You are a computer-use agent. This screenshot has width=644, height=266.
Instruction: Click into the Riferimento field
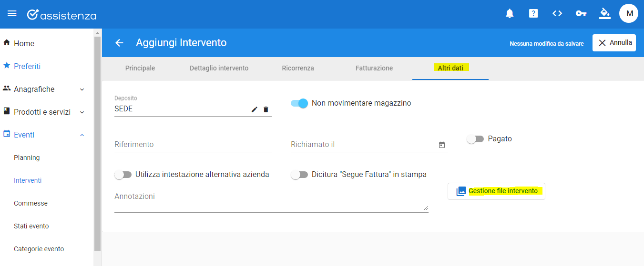pos(193,144)
